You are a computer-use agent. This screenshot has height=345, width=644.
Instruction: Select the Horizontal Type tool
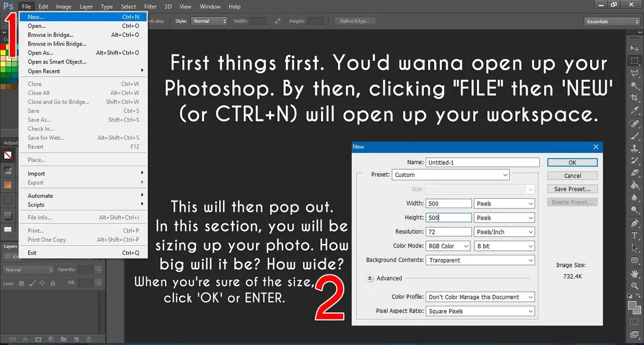point(634,236)
